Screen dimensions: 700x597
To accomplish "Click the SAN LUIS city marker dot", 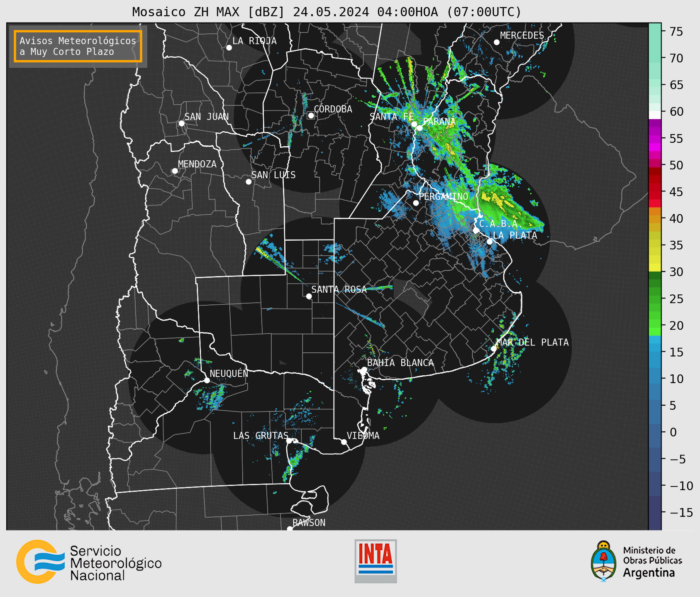I will (x=249, y=182).
